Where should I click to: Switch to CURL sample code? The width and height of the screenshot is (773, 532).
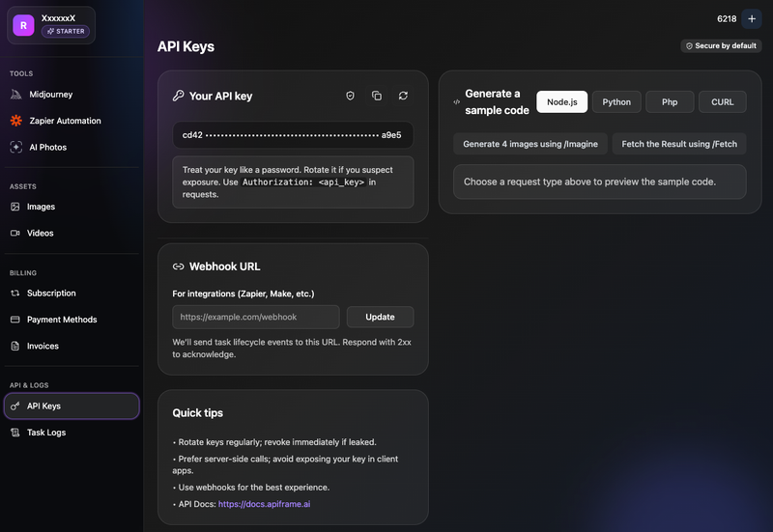click(x=722, y=102)
